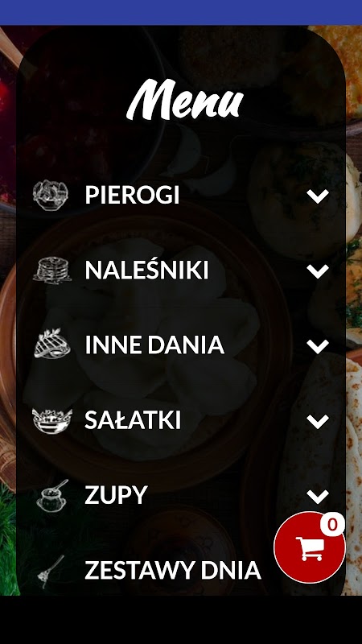Open the ZUPY category label
This screenshot has height=644, width=362.
(116, 495)
